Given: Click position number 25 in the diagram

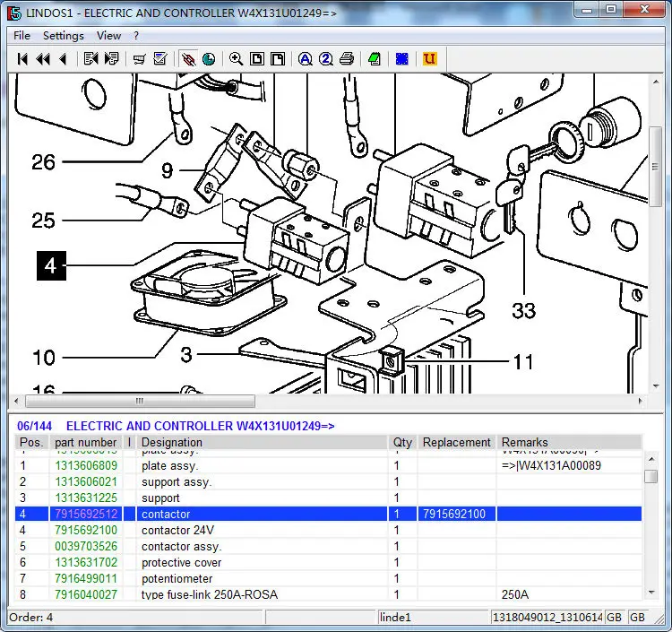Looking at the screenshot, I should pos(43,221).
